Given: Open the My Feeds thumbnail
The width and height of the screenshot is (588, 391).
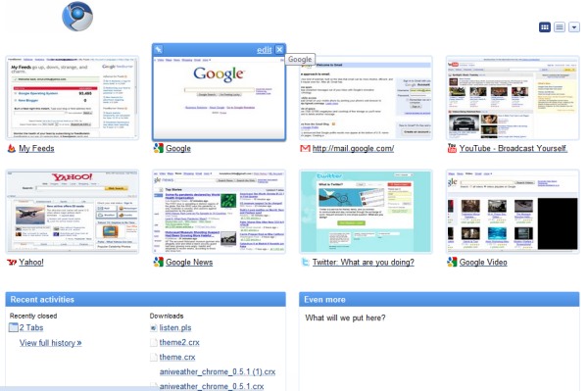Looking at the screenshot, I should pyautogui.click(x=72, y=97).
